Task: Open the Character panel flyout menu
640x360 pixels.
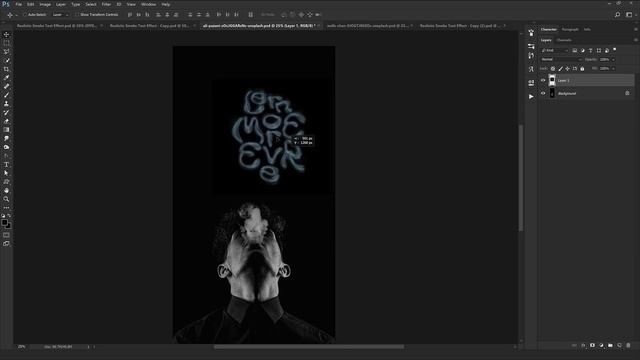Action: point(636,29)
